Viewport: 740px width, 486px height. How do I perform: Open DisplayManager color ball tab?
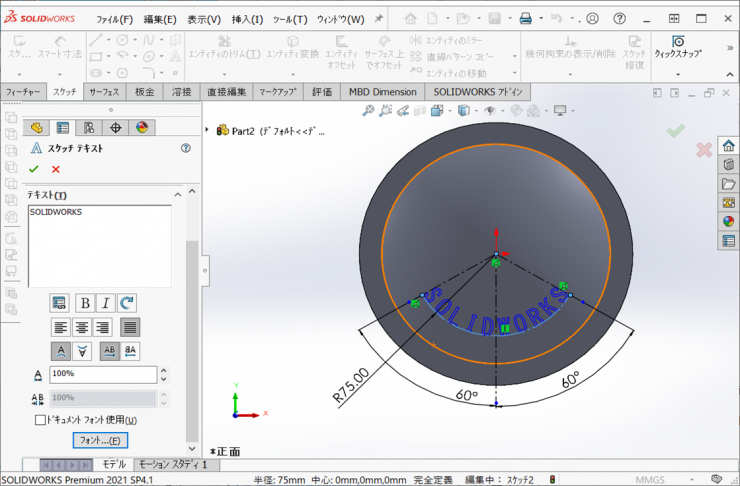[x=142, y=127]
